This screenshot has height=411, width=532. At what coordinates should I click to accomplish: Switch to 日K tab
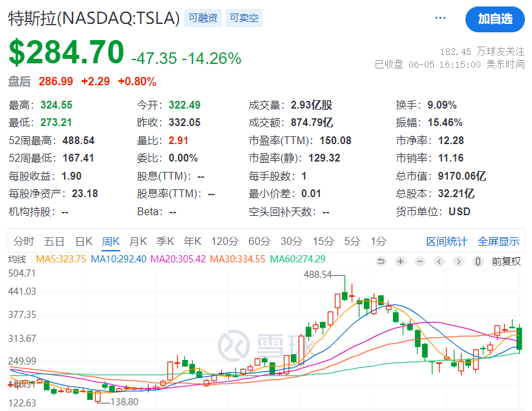(84, 242)
